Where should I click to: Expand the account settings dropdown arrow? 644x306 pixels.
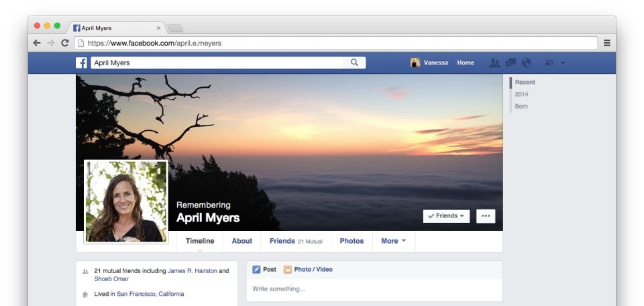point(563,63)
